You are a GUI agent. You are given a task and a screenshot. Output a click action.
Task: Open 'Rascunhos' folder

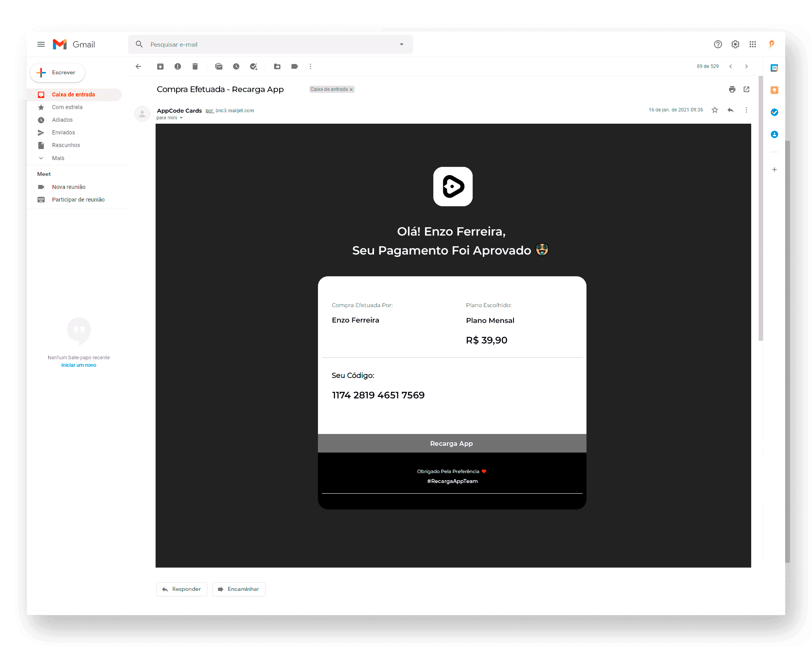pos(66,145)
